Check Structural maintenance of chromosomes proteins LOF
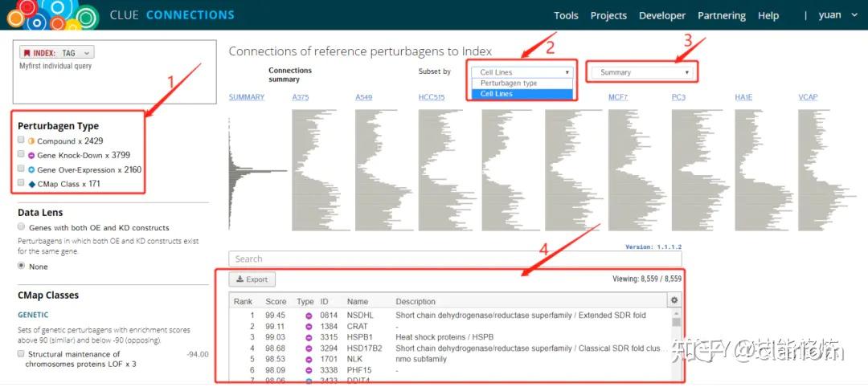868x387 pixels. tap(21, 353)
